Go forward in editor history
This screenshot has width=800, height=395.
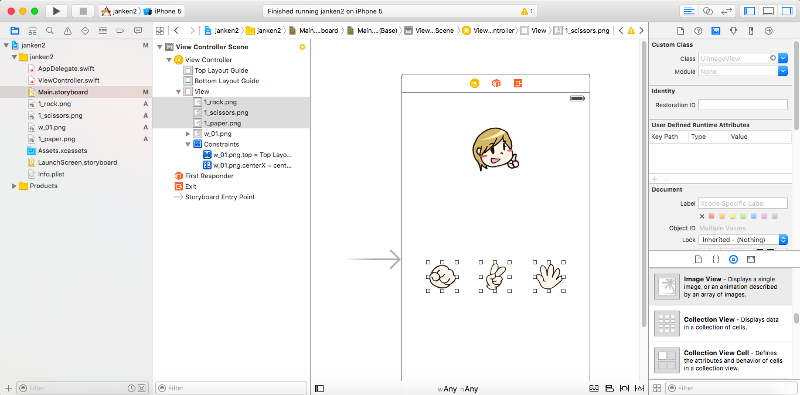pyautogui.click(x=192, y=31)
